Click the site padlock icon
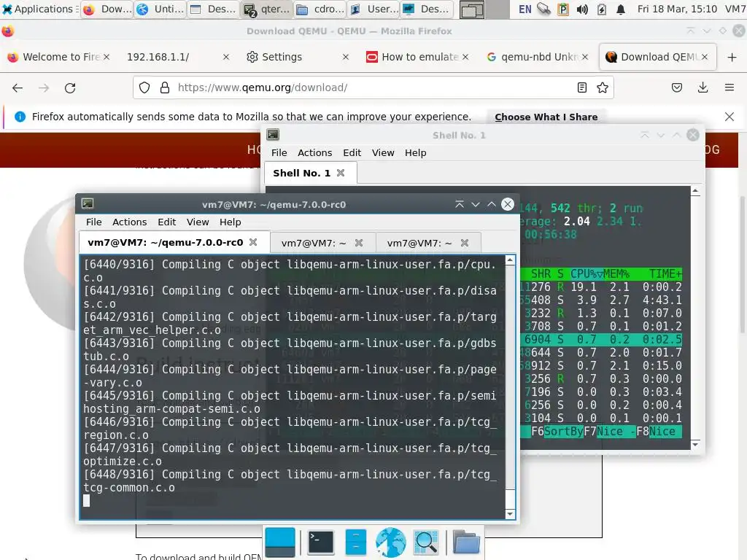The width and height of the screenshot is (747, 560). [x=165, y=87]
